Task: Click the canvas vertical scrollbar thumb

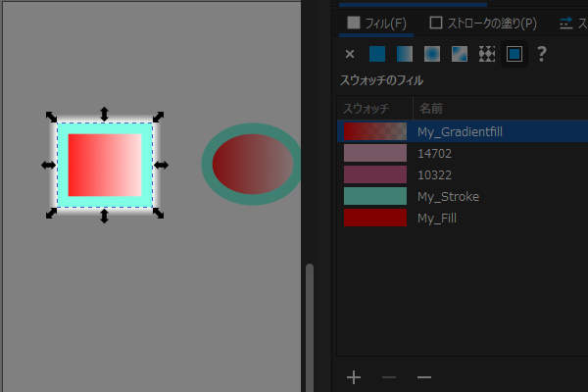Action: pos(310,328)
